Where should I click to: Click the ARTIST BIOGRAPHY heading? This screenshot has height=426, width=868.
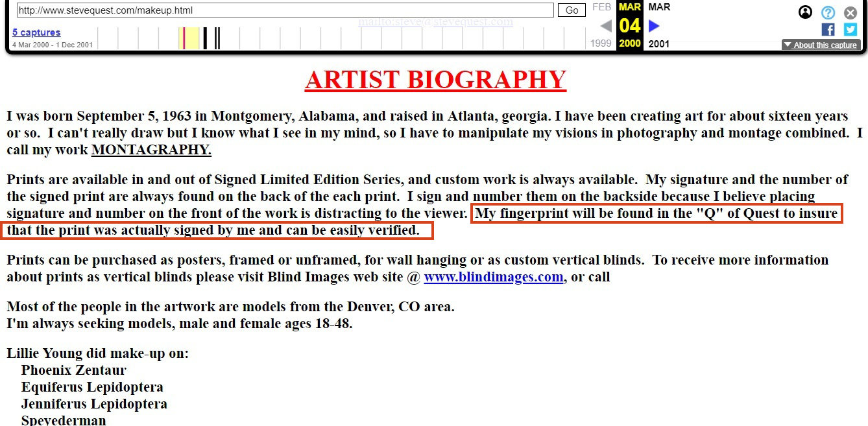[435, 80]
